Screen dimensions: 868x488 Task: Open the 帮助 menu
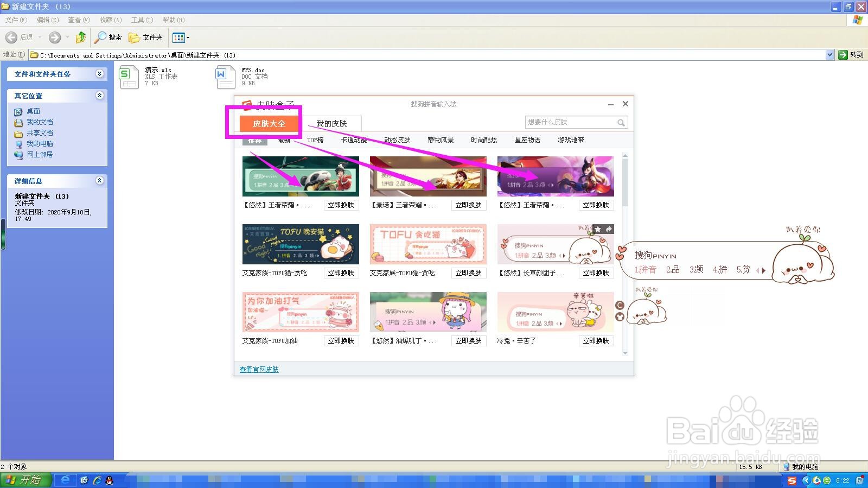[173, 20]
